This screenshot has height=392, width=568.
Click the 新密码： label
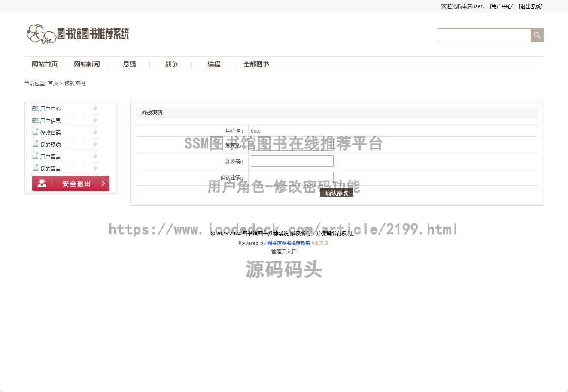tap(234, 162)
